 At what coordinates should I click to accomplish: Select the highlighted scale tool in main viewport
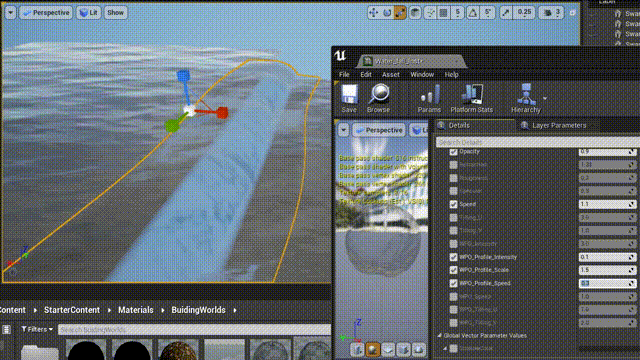point(400,13)
